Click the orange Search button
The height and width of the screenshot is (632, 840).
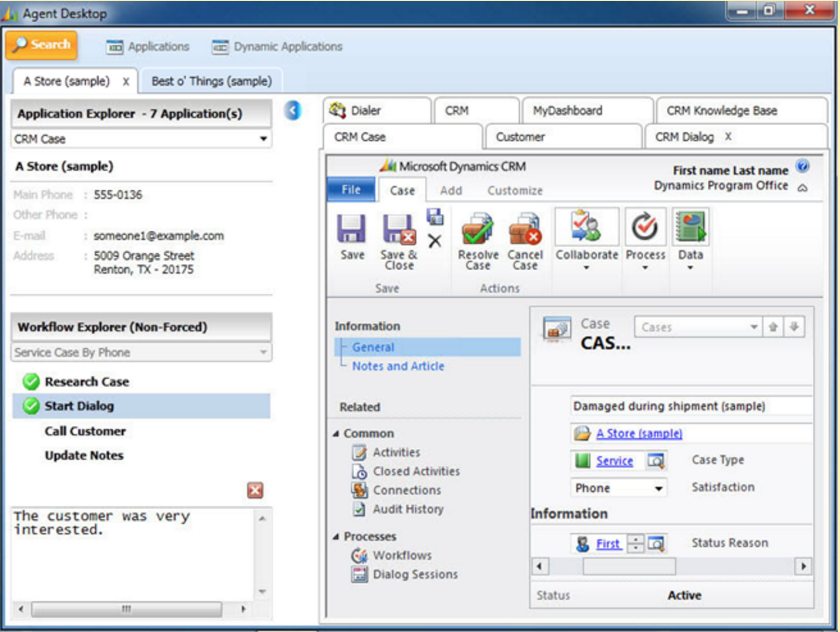[x=42, y=45]
